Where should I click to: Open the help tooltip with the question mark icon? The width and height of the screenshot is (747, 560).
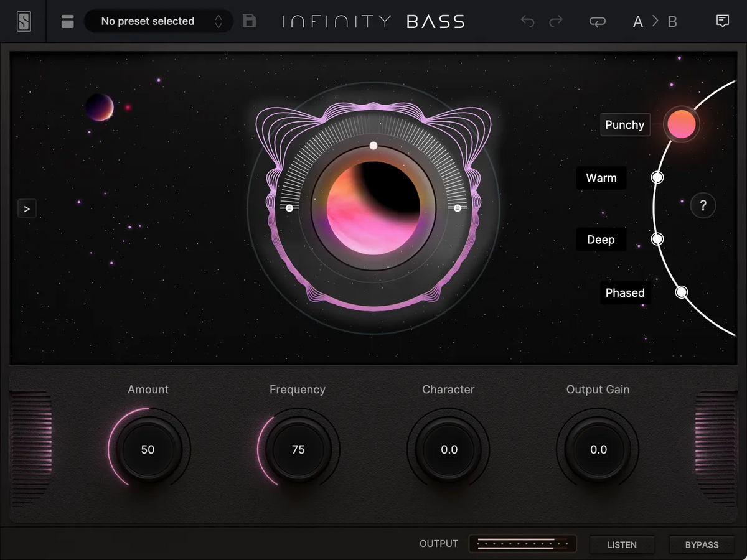tap(703, 205)
